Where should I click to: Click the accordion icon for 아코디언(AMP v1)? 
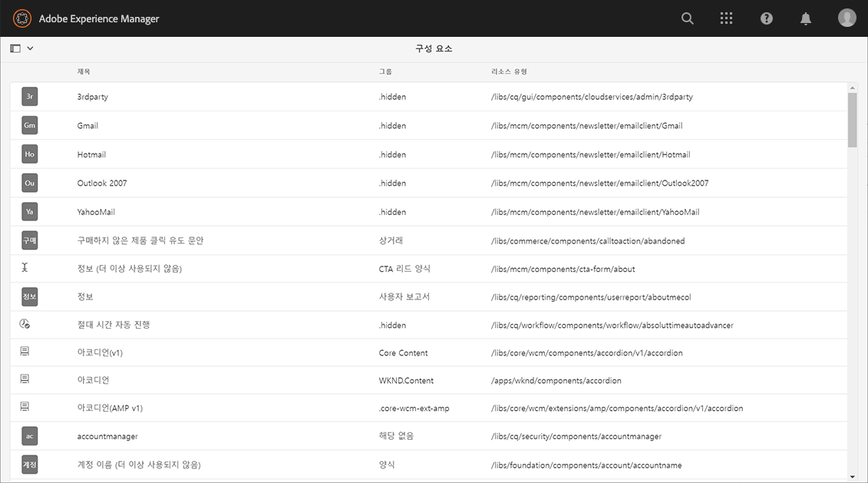25,407
